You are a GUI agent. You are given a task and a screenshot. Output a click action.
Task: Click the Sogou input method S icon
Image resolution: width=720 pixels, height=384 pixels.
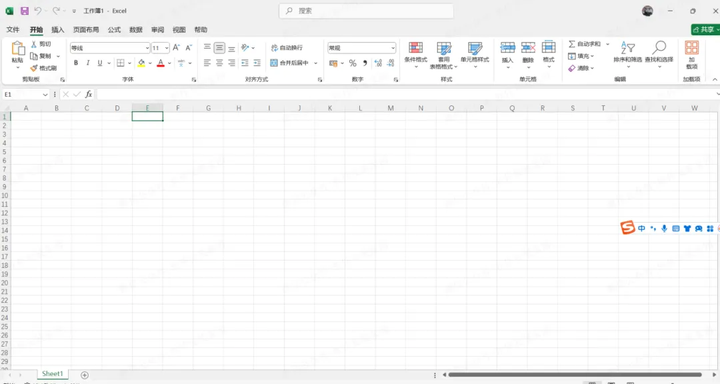627,227
